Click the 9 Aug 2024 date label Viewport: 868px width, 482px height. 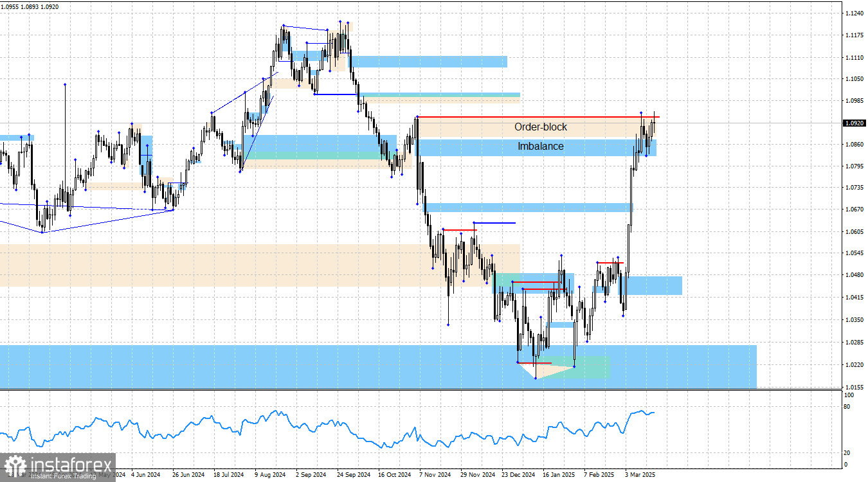point(270,476)
